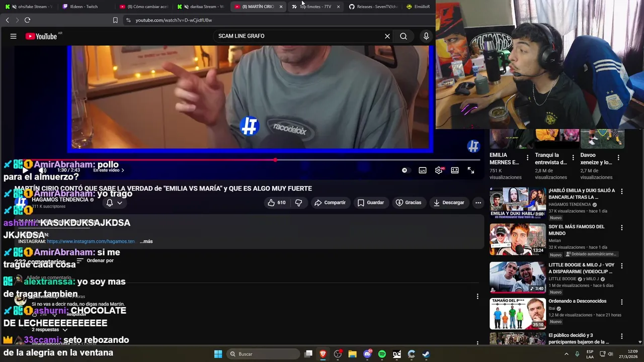644x362 pixels.
Task: Play the video from the player controls
Action: tap(26, 170)
